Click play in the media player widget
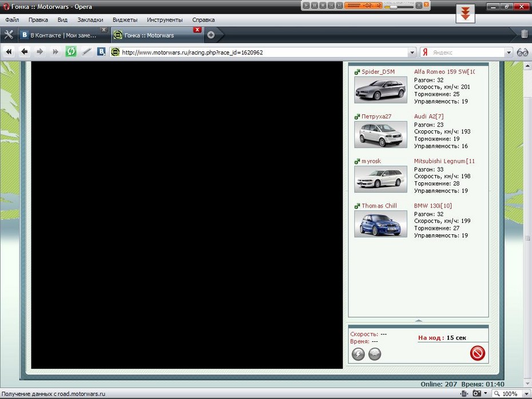The image size is (532, 399). (306, 5)
